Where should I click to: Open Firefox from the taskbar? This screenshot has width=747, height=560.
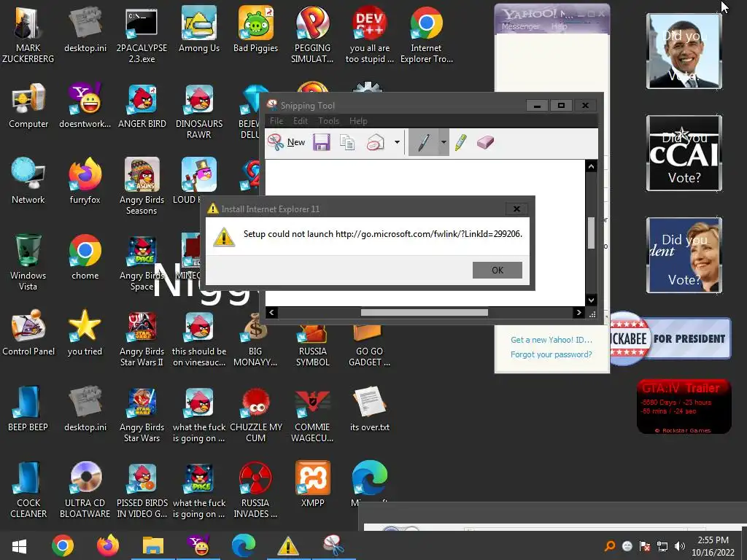tap(108, 545)
